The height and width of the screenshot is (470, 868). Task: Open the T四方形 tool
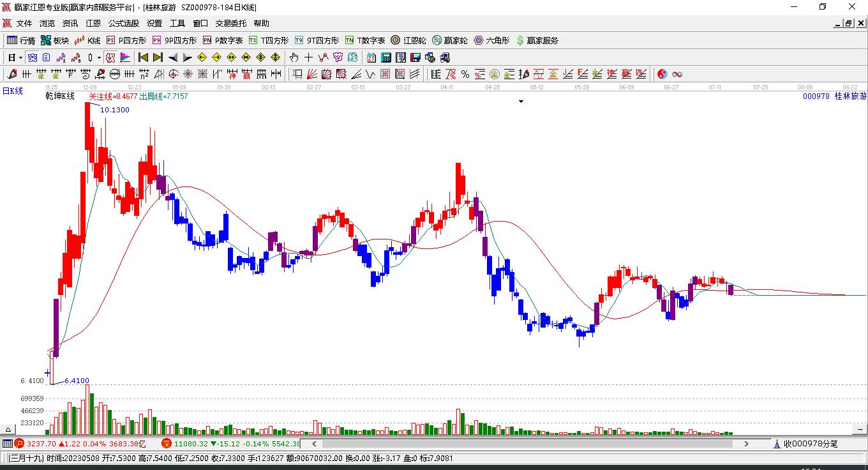(x=269, y=40)
